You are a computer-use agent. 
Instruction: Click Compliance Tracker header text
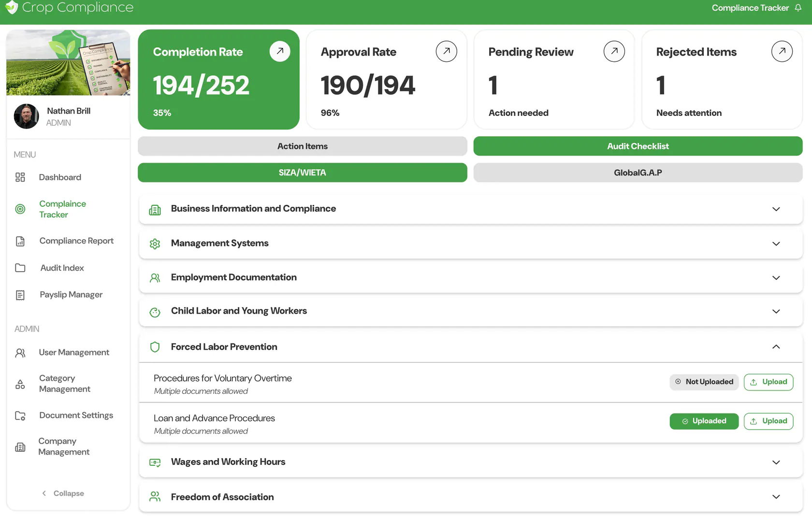750,8
